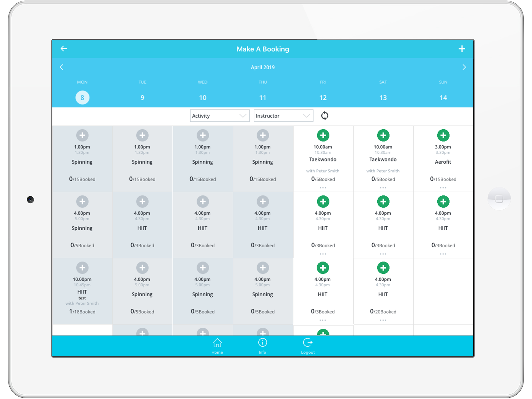Click grey plus on Monday 10.00pm HIIT test

(82, 268)
